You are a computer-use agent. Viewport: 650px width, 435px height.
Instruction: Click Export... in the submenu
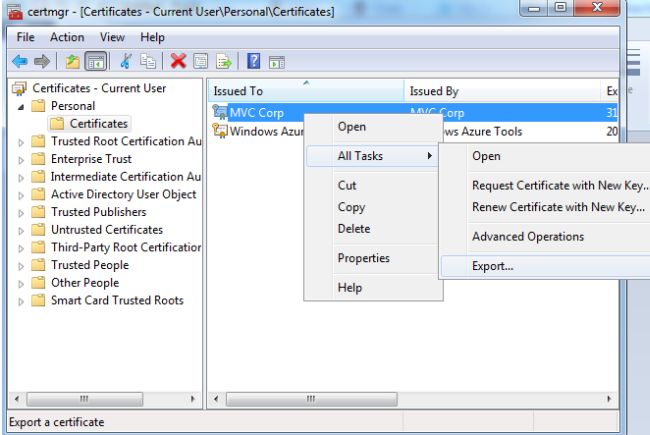pos(545,266)
